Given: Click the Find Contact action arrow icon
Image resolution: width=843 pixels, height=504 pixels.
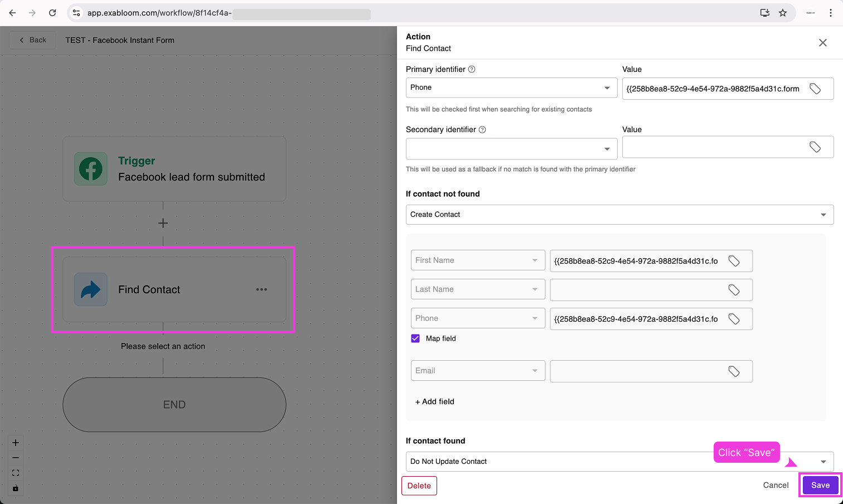Looking at the screenshot, I should coord(90,289).
